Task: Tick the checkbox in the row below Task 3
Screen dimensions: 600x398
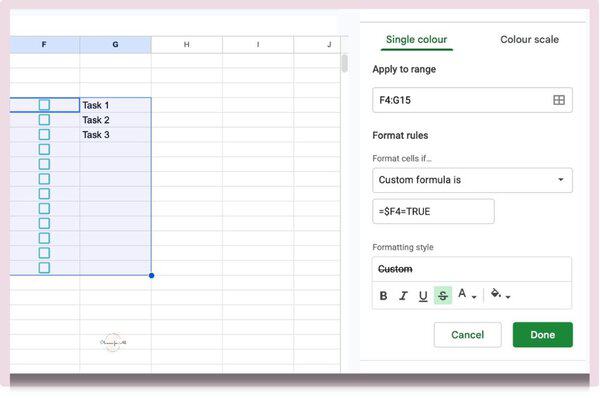Action: (x=44, y=149)
